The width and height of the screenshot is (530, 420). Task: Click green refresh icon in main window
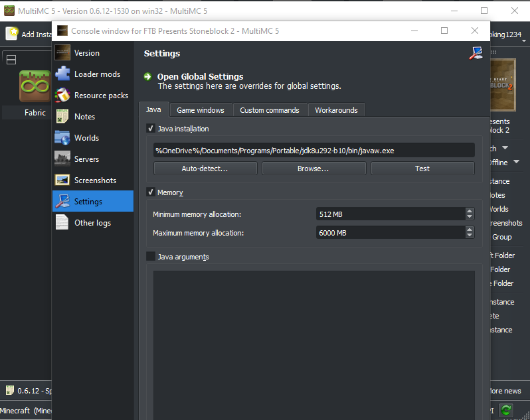click(x=506, y=410)
